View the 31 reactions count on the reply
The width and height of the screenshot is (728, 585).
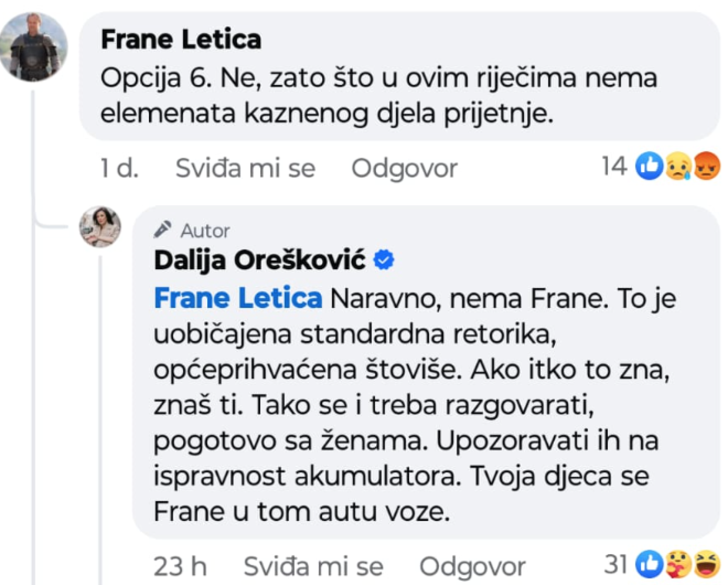[x=615, y=564]
